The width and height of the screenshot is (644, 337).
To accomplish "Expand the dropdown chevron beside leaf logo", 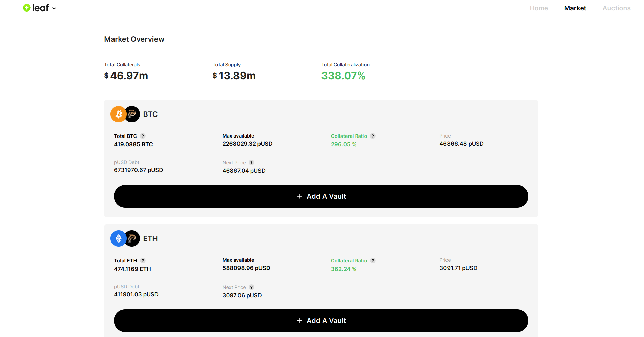I will click(x=54, y=8).
